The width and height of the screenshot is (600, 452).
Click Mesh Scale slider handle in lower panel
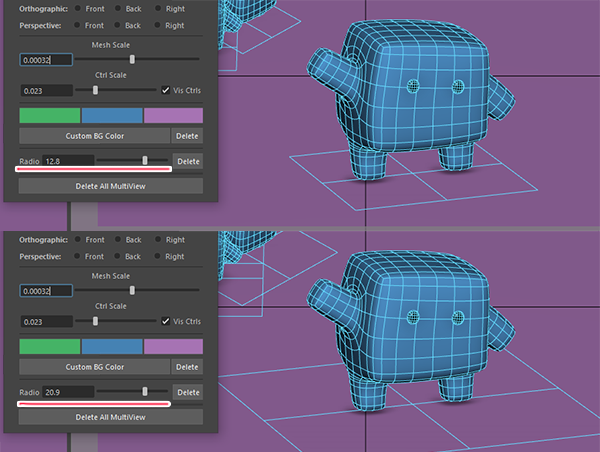(132, 291)
